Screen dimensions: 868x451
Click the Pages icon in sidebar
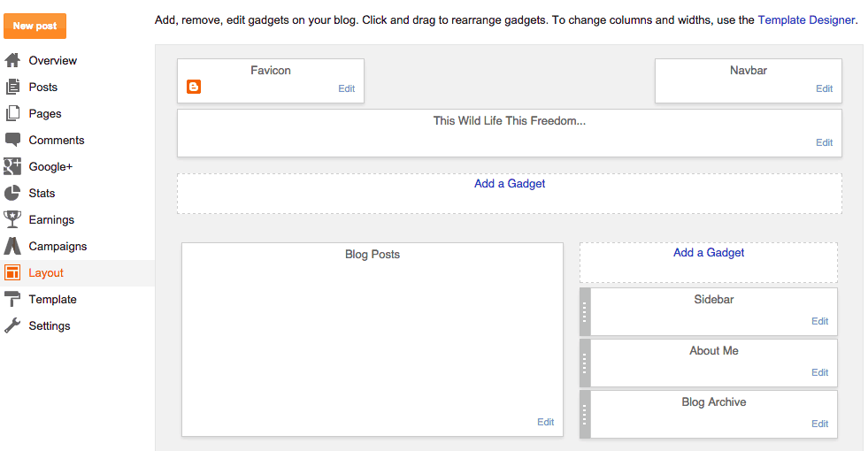(x=12, y=113)
